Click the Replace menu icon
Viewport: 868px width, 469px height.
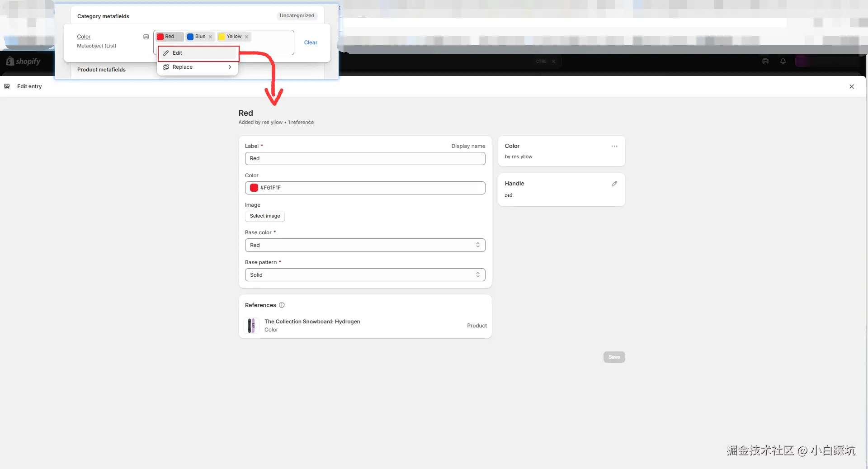click(166, 67)
